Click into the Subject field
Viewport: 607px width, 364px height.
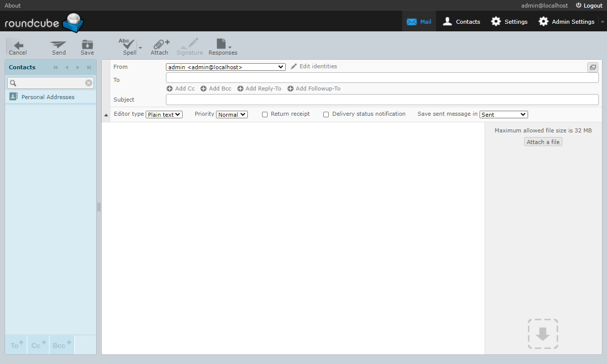pos(382,100)
